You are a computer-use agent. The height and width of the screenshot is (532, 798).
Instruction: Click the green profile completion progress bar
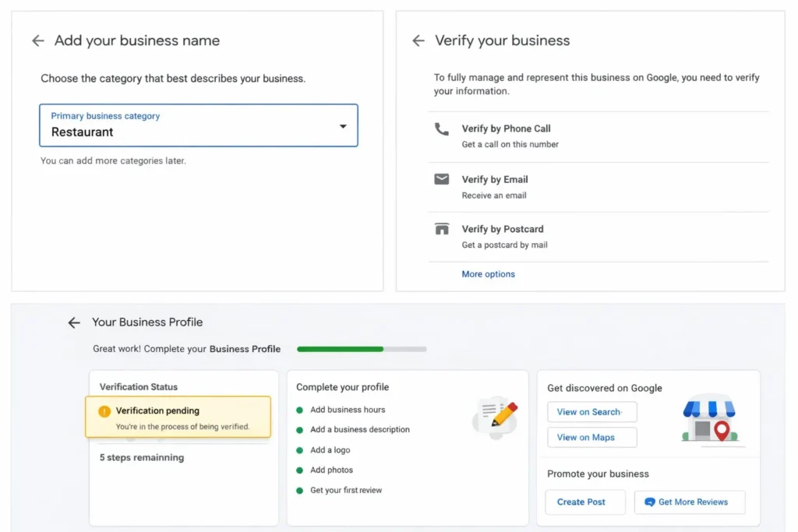pos(362,350)
